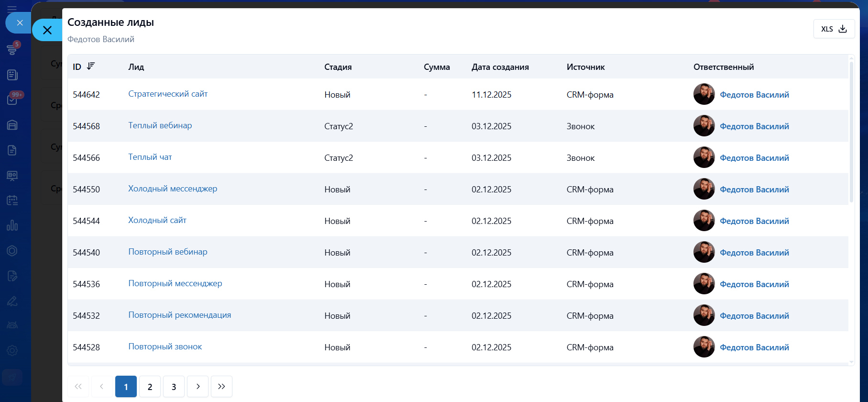This screenshot has height=402, width=868.
Task: Open the bar chart analytics sidebar icon
Action: click(x=12, y=225)
